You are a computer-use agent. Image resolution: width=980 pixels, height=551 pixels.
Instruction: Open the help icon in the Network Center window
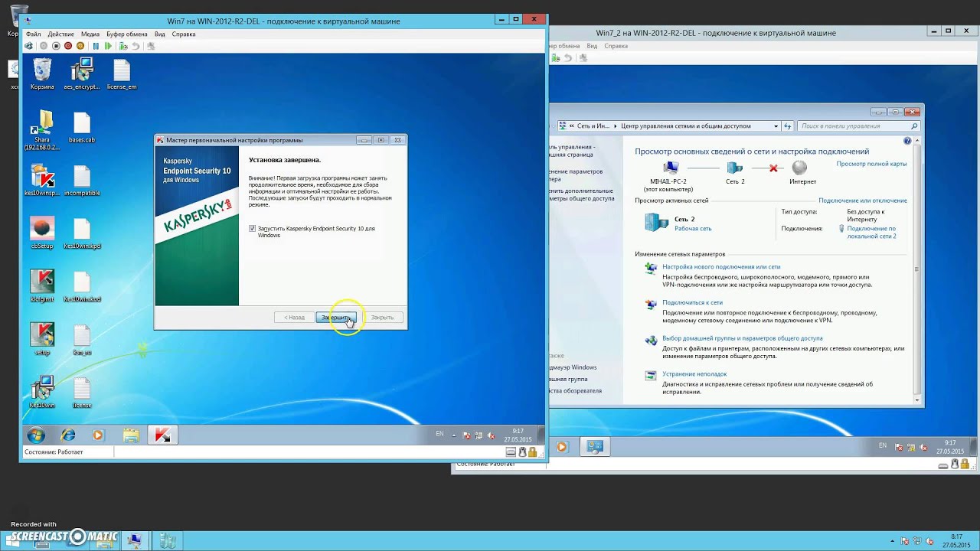(x=907, y=141)
